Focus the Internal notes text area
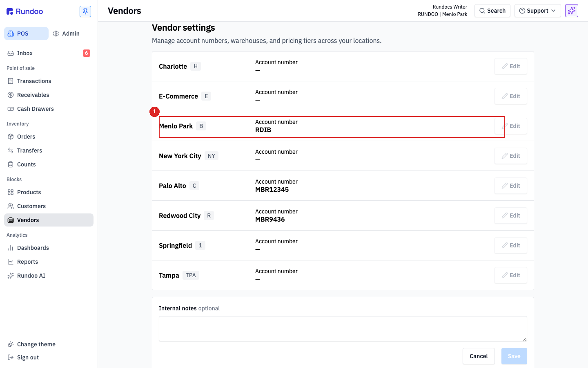 click(x=343, y=329)
